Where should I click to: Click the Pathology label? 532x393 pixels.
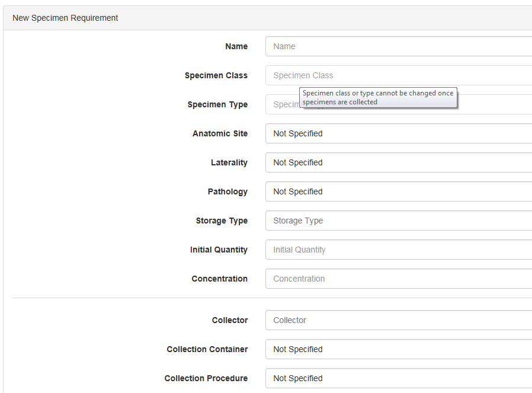coord(227,191)
